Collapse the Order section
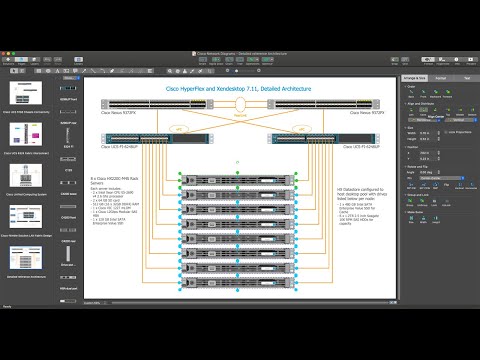Screen dimensions: 480x360 (x=406, y=86)
